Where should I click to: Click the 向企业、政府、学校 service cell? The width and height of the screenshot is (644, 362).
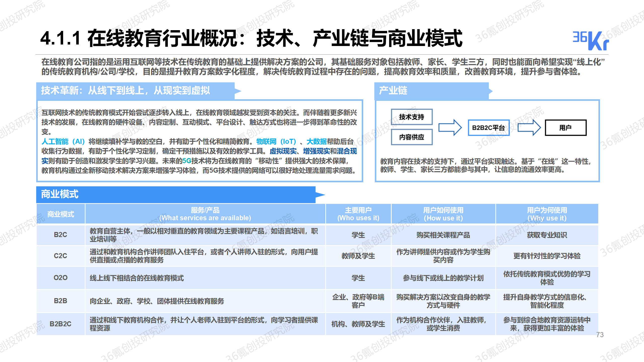click(x=205, y=301)
